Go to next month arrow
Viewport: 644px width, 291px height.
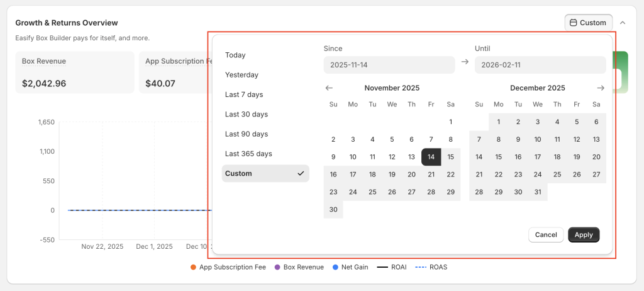tap(601, 88)
